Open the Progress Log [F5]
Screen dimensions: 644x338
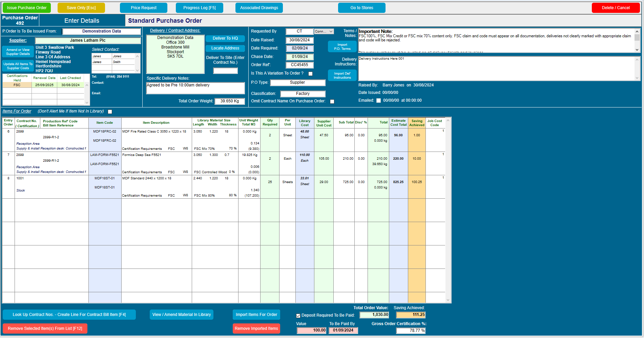coord(199,7)
